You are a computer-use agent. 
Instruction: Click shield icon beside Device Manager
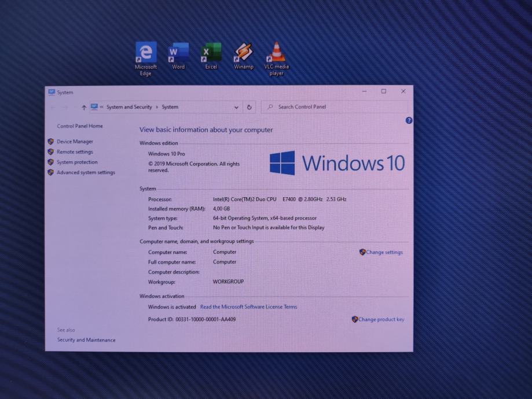point(51,141)
